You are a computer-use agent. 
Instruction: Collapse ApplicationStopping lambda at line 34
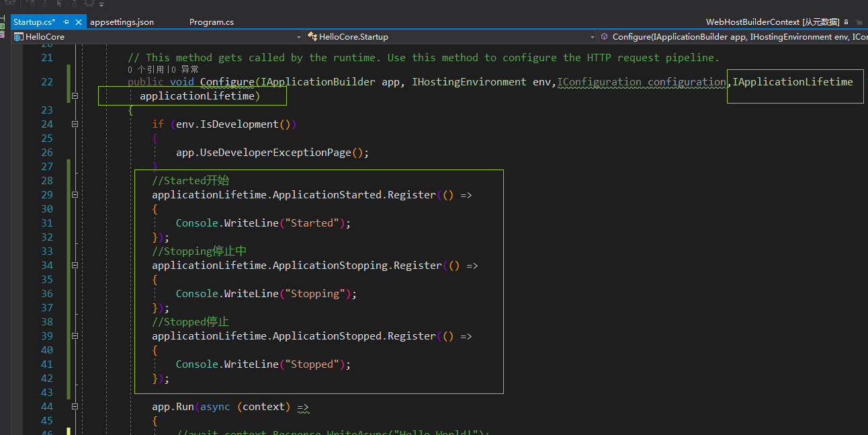tap(75, 266)
